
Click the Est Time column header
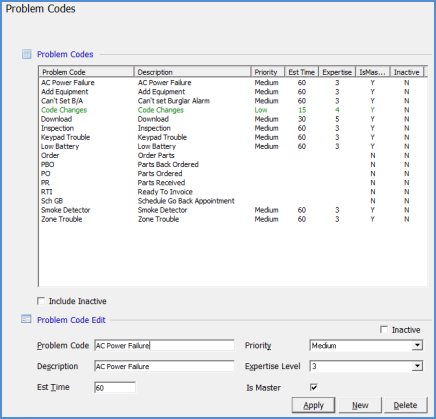tap(302, 72)
